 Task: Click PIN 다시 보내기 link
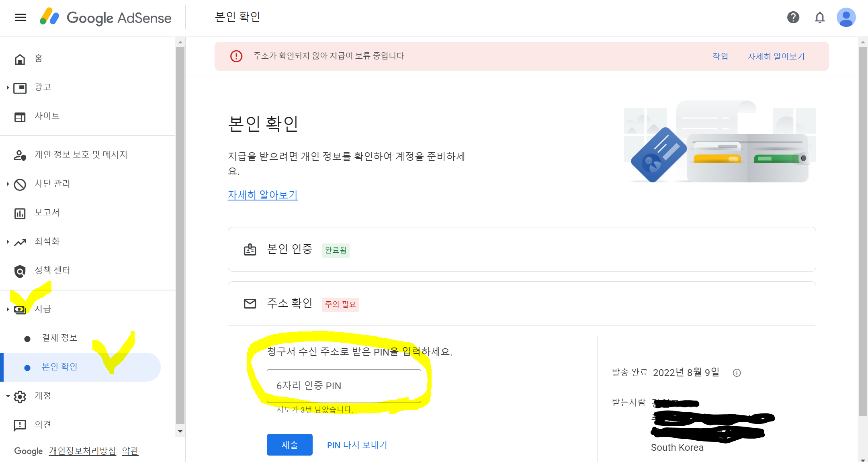coord(357,445)
